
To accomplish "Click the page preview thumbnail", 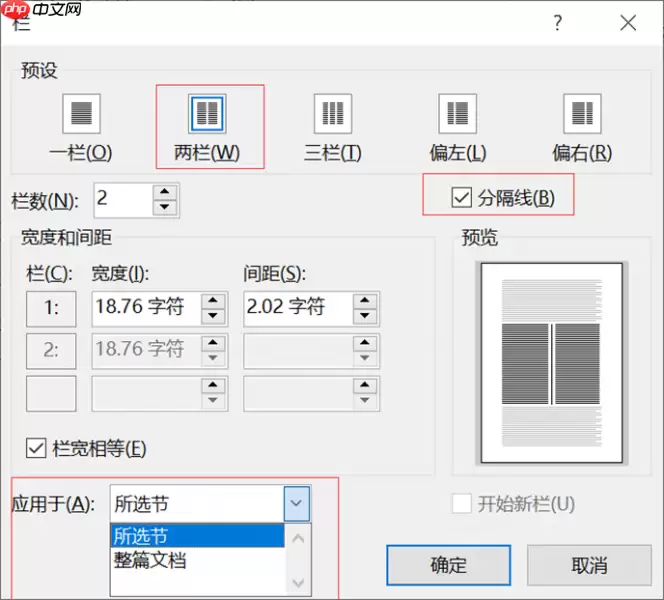I will tap(552, 363).
